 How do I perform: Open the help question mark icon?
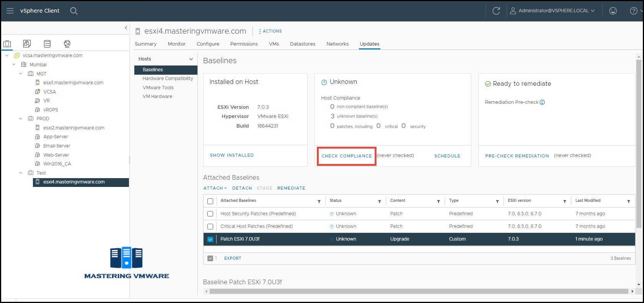(634, 11)
